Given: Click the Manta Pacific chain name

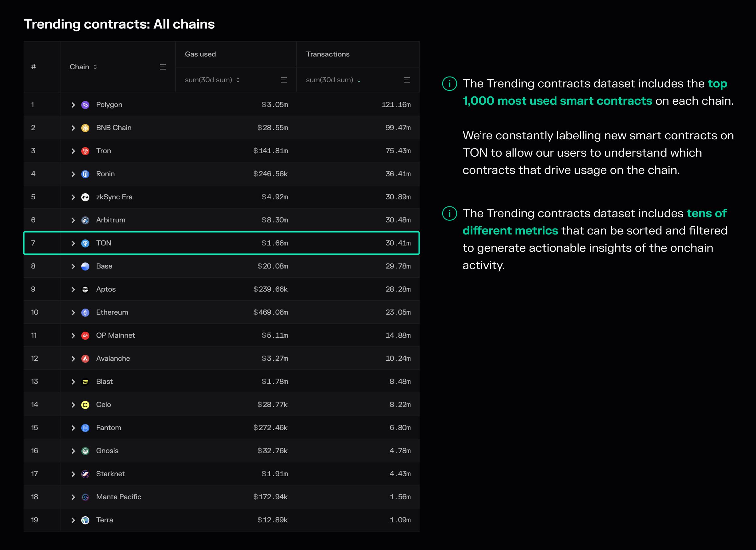Looking at the screenshot, I should click(x=118, y=497).
